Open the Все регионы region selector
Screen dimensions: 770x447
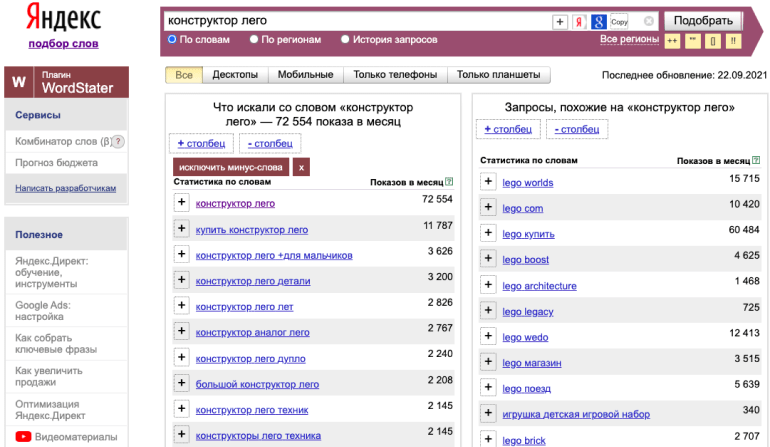(x=629, y=39)
